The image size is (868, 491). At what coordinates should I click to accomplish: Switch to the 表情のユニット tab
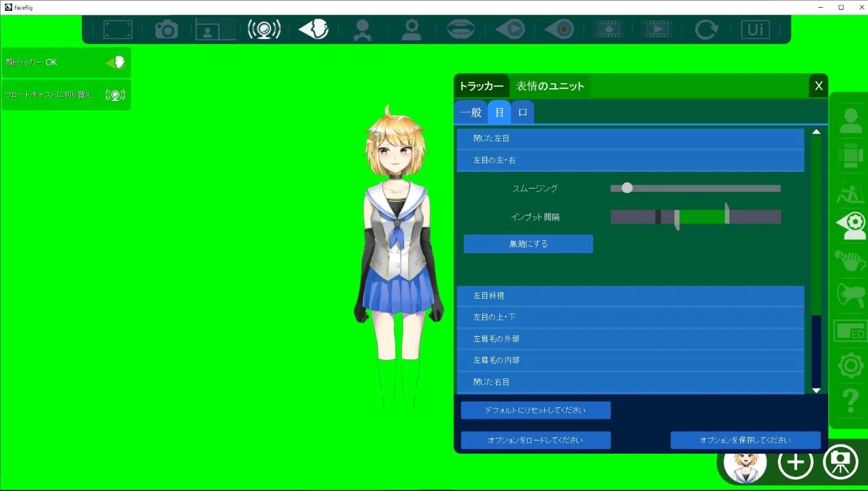(550, 85)
